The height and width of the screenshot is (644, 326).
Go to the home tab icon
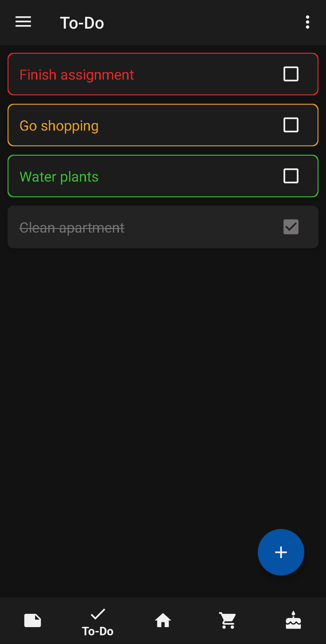(163, 620)
